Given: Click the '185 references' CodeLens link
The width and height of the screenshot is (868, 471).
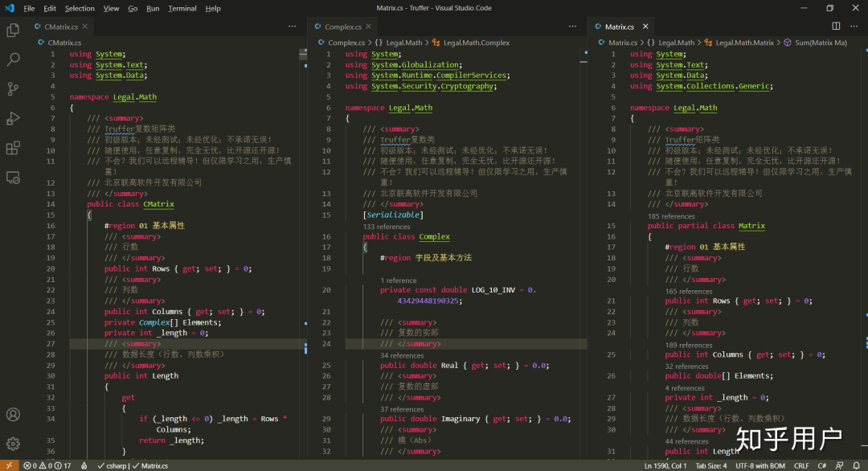Looking at the screenshot, I should click(671, 216).
